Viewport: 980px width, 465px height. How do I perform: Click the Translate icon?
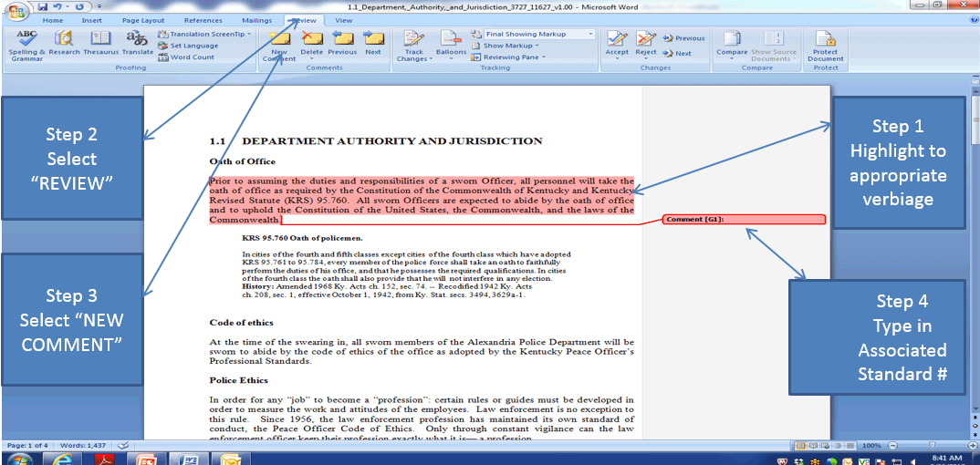pyautogui.click(x=138, y=43)
